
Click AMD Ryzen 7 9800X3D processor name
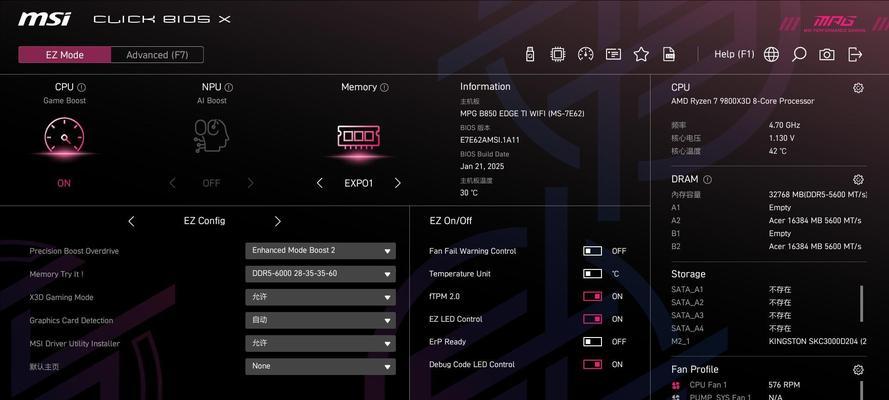click(743, 101)
